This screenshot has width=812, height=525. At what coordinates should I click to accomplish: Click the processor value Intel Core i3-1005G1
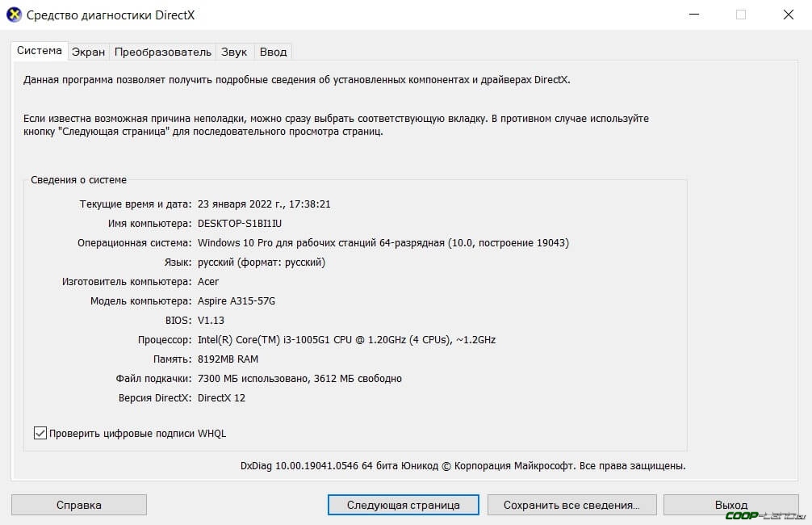pyautogui.click(x=346, y=339)
